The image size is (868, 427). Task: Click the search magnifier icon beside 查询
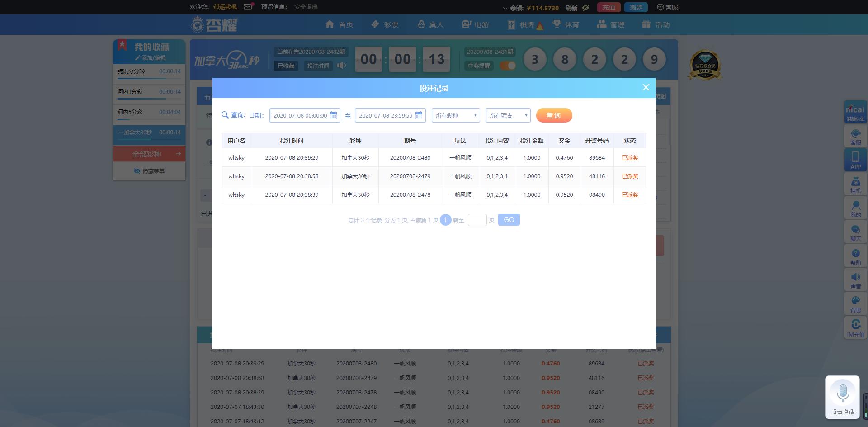(225, 115)
